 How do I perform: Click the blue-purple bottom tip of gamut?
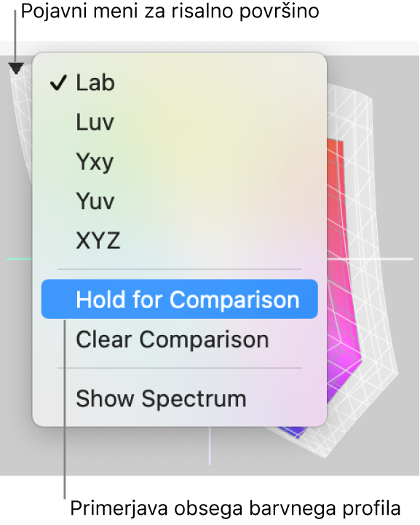coord(296,432)
